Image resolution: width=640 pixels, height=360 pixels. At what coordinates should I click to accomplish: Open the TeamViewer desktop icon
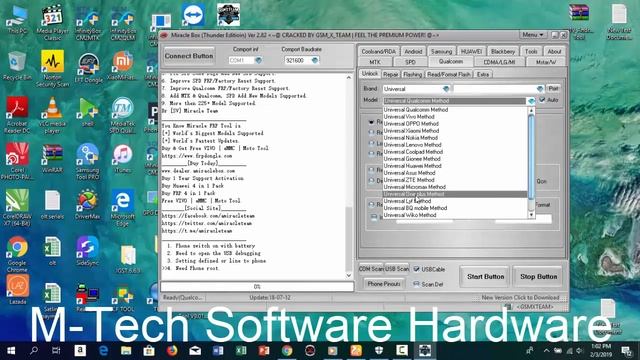(193, 15)
